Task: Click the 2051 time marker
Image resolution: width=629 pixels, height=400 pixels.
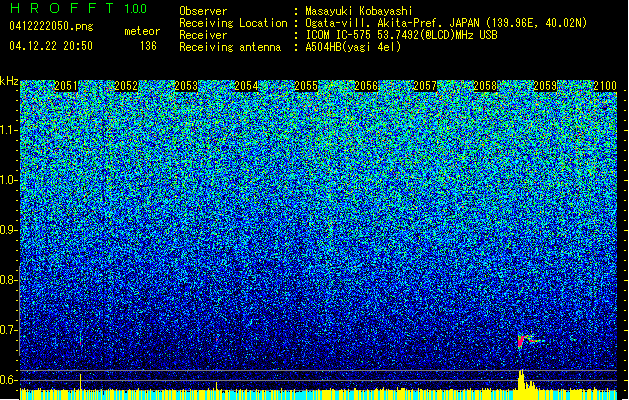Action: 66,86
